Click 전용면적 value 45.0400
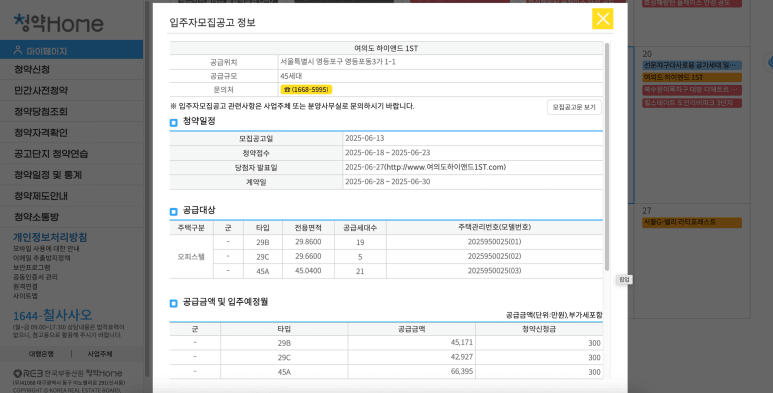773x393 pixels. pos(308,270)
